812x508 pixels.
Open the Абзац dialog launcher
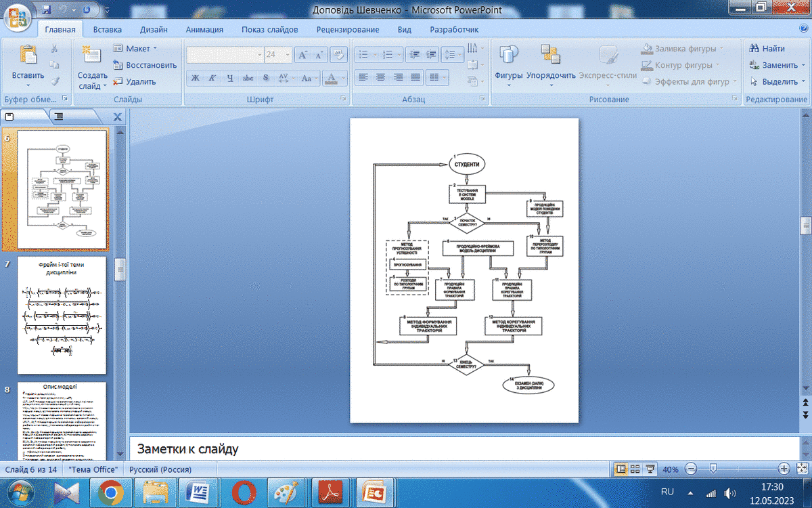click(x=482, y=99)
